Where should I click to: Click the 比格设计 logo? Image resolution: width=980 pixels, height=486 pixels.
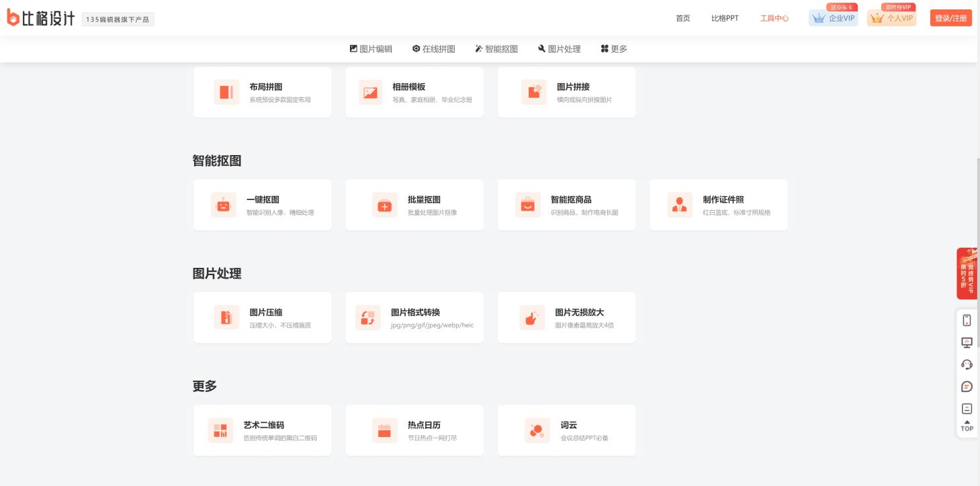pyautogui.click(x=41, y=19)
